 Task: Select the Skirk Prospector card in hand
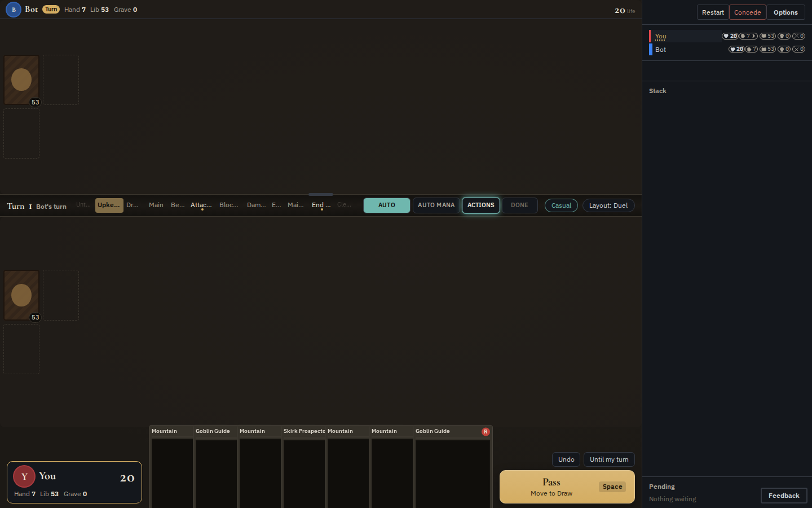click(304, 467)
